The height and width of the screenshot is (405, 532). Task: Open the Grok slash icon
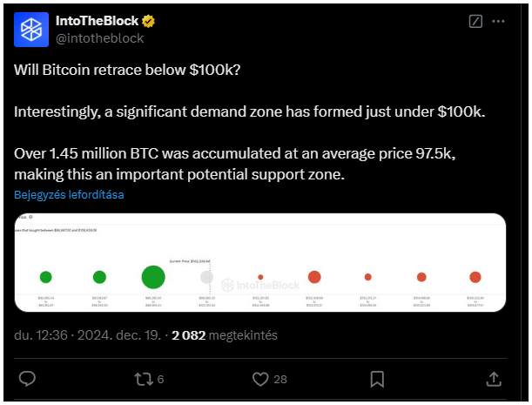pos(475,22)
